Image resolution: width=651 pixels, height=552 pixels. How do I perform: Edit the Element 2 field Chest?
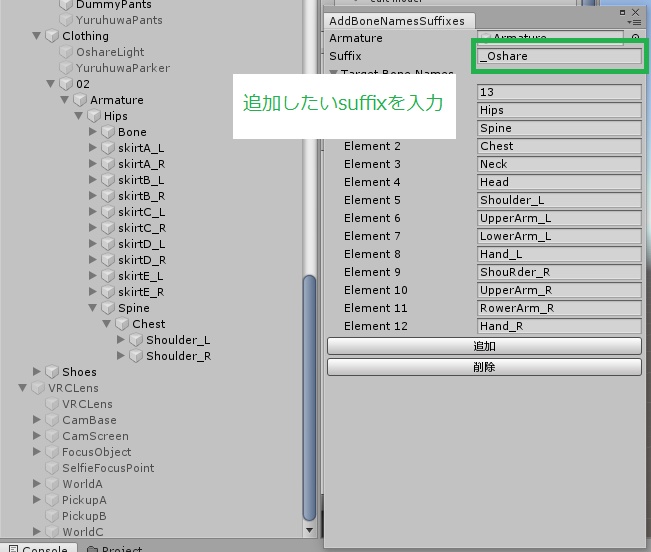pos(559,146)
